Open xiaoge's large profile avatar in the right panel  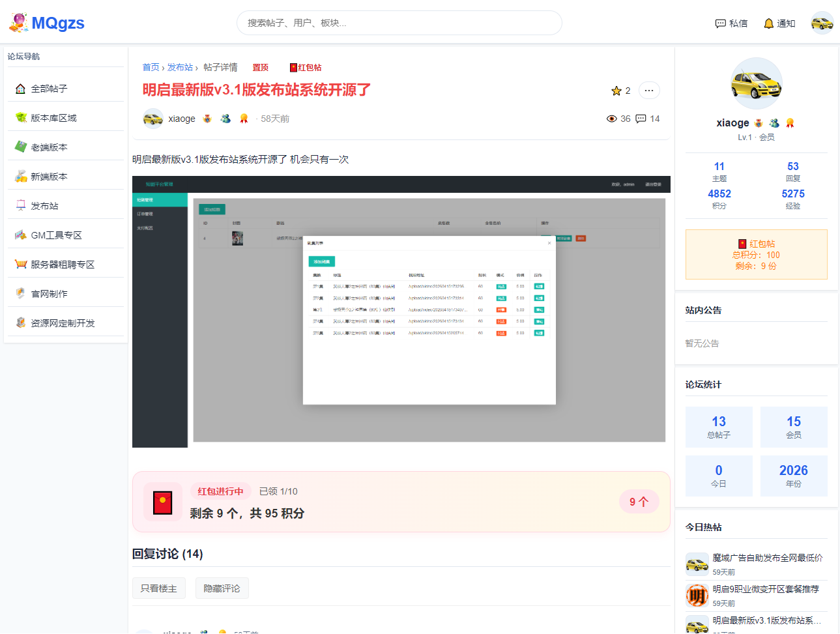757,83
